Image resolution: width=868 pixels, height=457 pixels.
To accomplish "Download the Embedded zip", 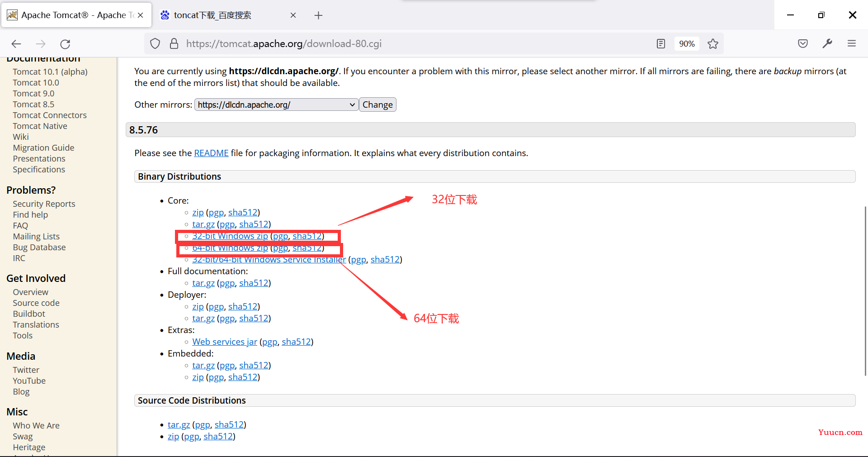I will [x=198, y=377].
